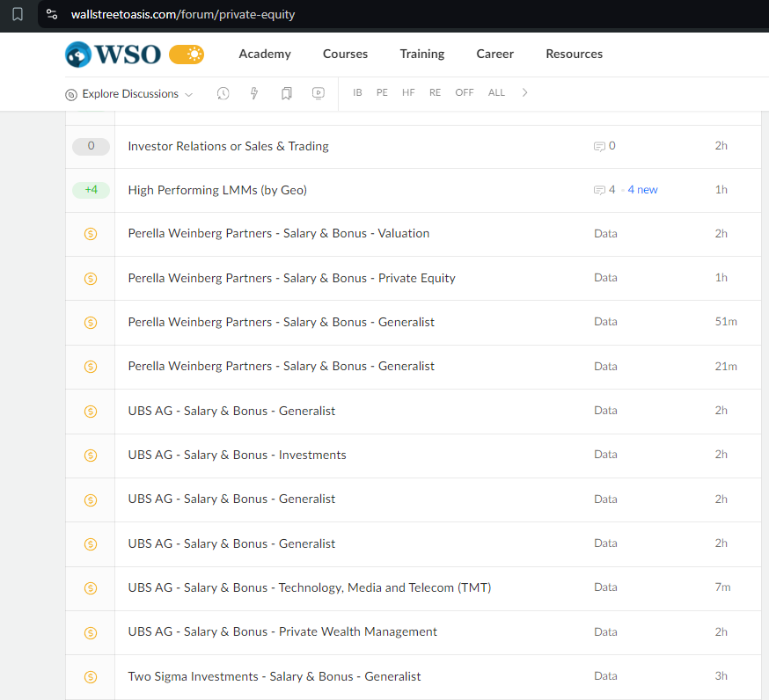
Task: Click dollar icon for UBS AG Investments row
Action: tap(91, 456)
